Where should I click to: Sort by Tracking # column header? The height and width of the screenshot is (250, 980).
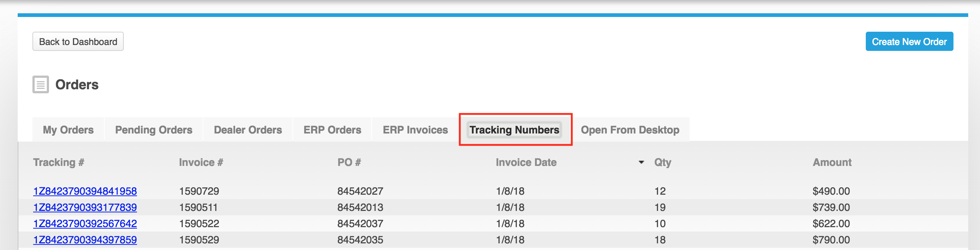[x=59, y=163]
